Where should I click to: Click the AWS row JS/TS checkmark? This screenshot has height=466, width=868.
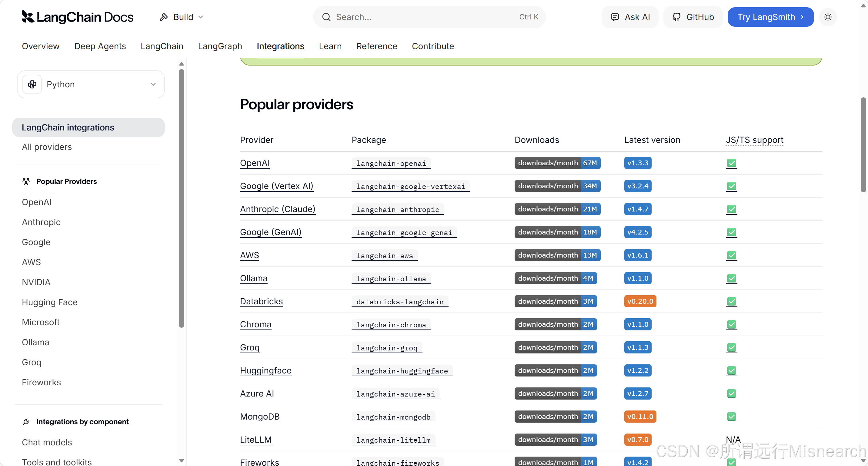(732, 255)
